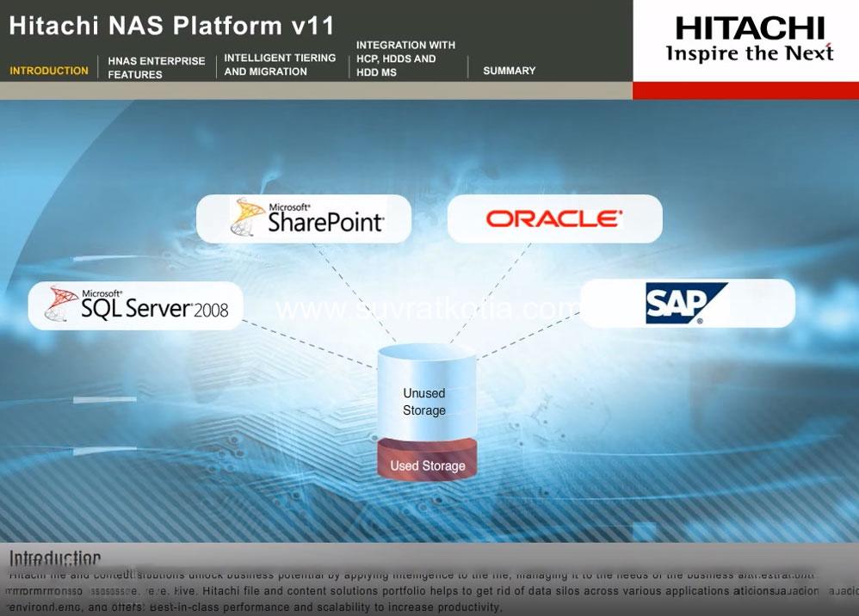This screenshot has height=616, width=859.
Task: Click the caption paragraph about Hitachi solutions
Action: [x=413, y=591]
